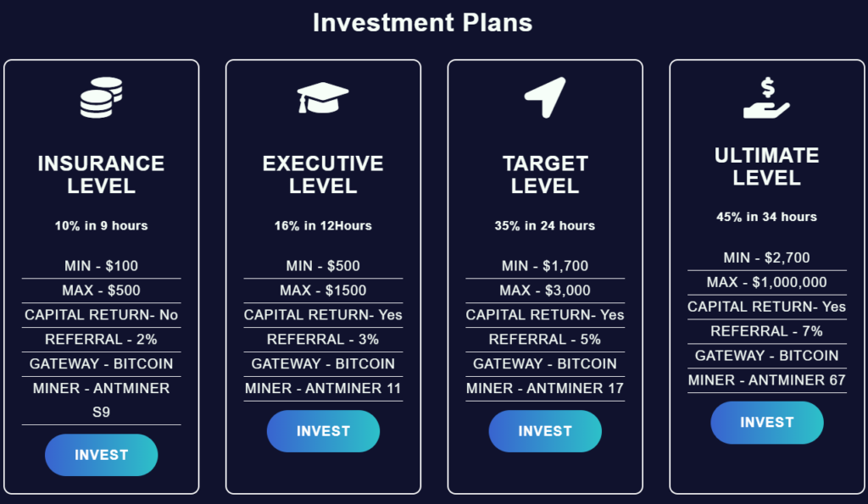Viewport: 868px width, 504px height.
Task: Click the Investment Plans heading
Action: [x=422, y=22]
